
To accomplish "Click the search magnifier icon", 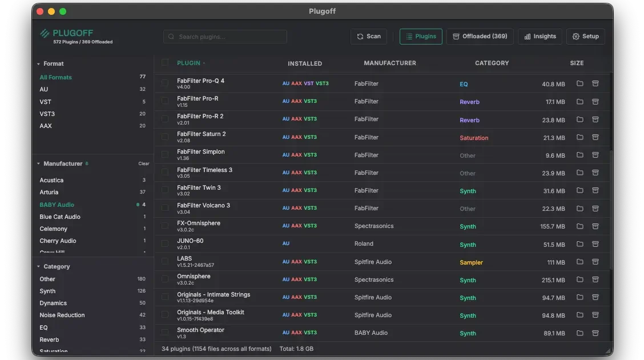I will click(x=171, y=36).
